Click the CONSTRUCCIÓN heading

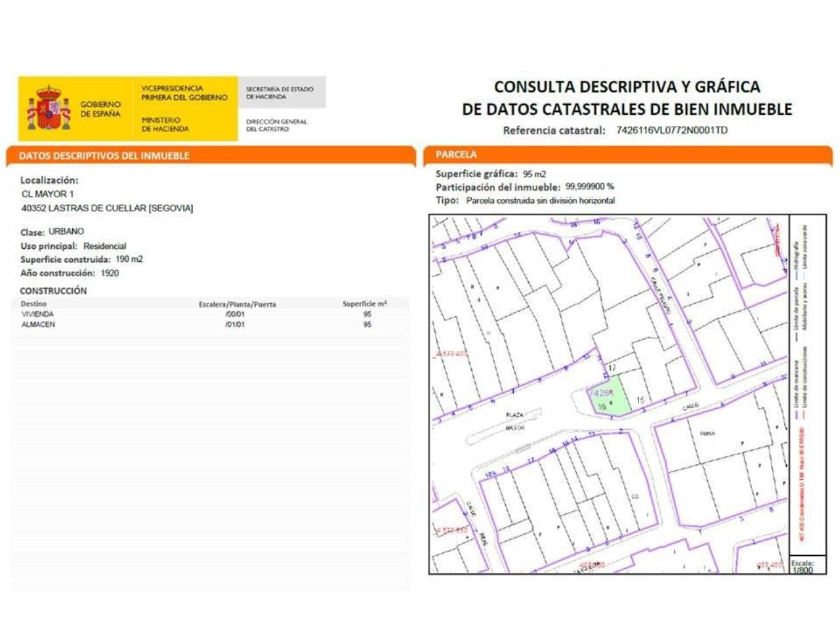pos(53,291)
